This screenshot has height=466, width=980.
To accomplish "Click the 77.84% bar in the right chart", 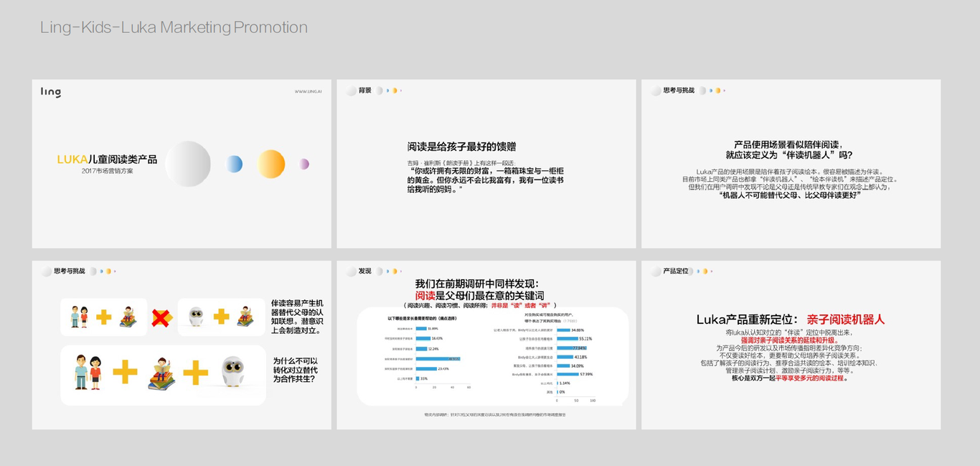I will (x=572, y=348).
